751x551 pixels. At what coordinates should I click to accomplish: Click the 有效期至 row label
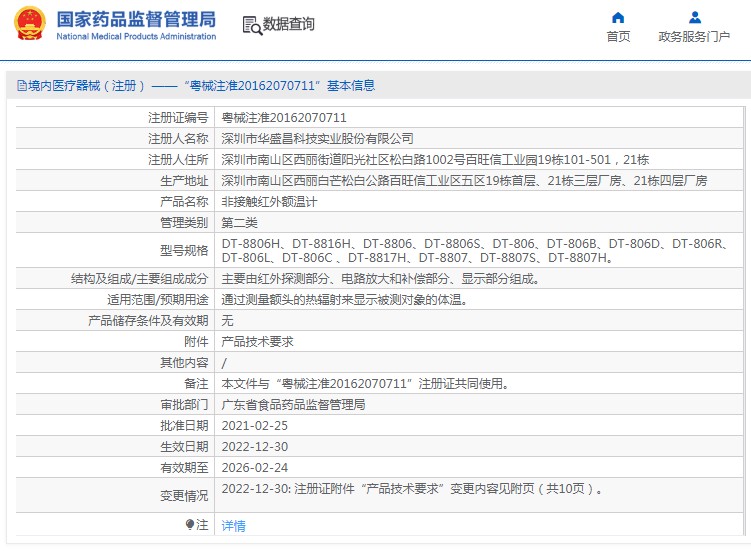click(x=184, y=468)
